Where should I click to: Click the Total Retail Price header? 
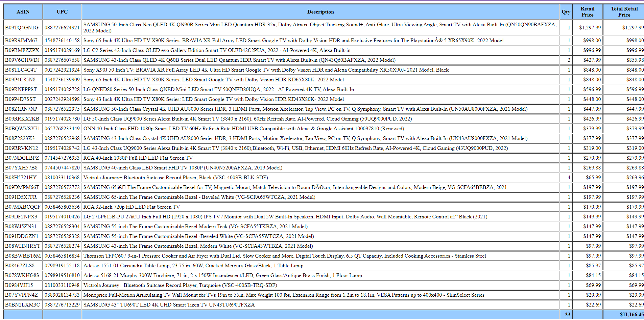click(624, 12)
